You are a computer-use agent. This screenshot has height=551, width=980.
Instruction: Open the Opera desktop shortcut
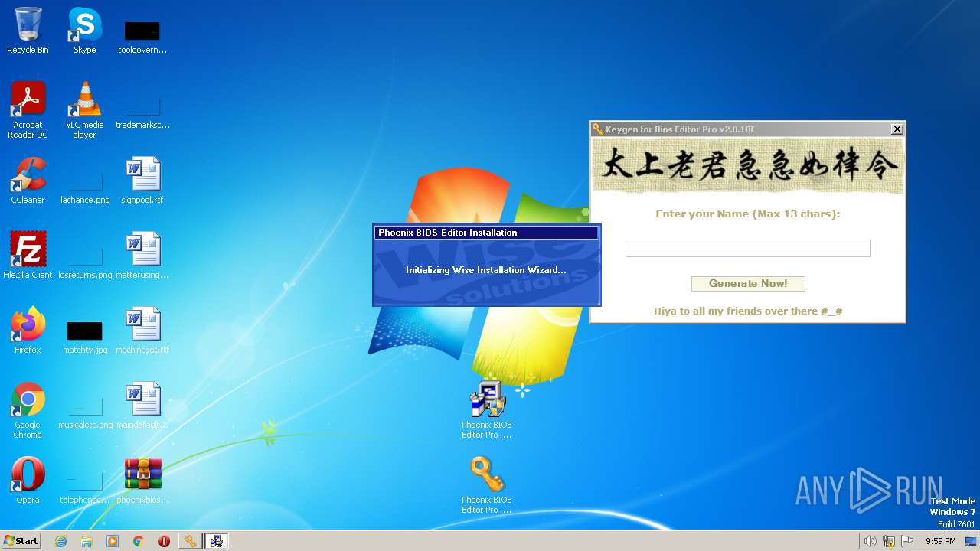pos(28,481)
